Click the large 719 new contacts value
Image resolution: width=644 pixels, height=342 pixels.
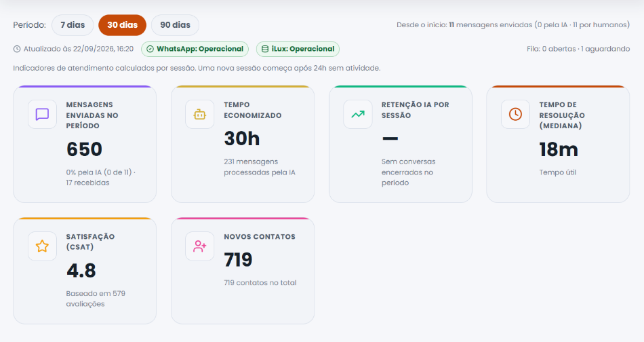[238, 260]
